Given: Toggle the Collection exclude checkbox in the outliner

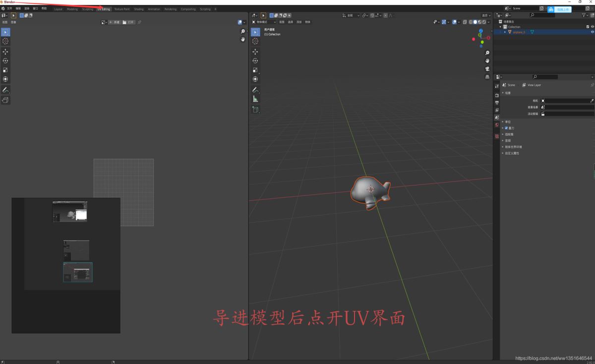Looking at the screenshot, I should click(x=588, y=26).
